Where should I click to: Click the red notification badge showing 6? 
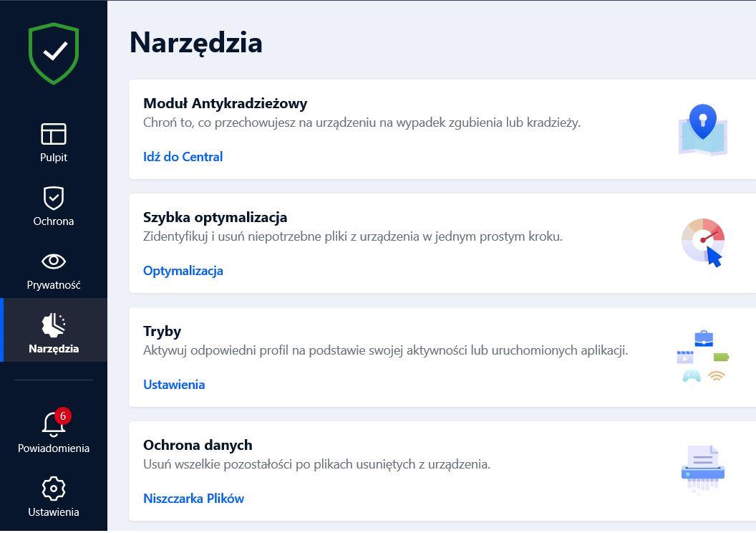point(63,416)
